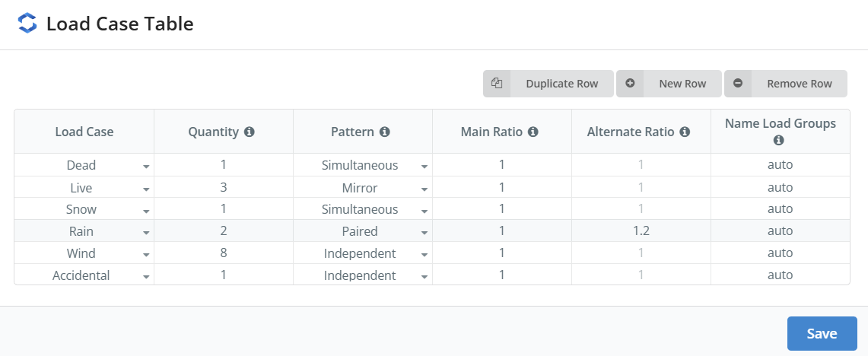Select the Live row main ratio cell
The image size is (868, 356).
point(501,187)
